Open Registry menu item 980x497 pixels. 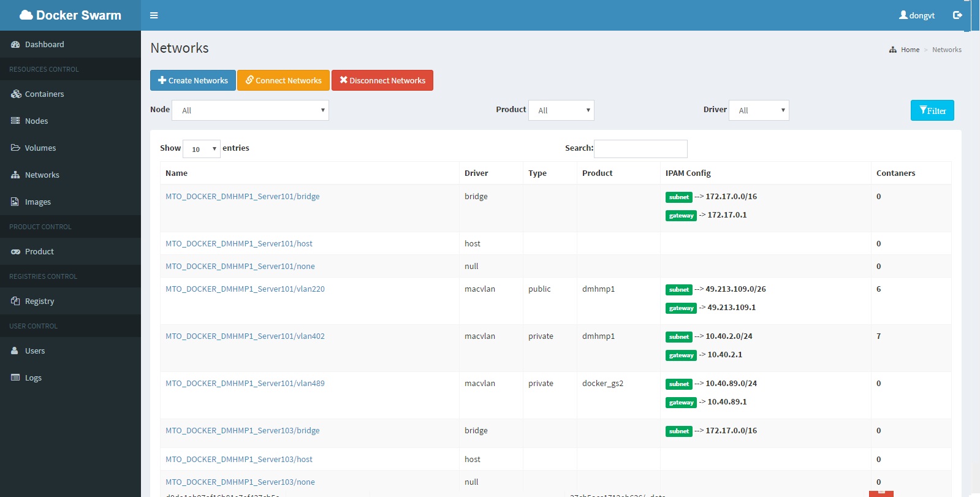click(x=70, y=302)
